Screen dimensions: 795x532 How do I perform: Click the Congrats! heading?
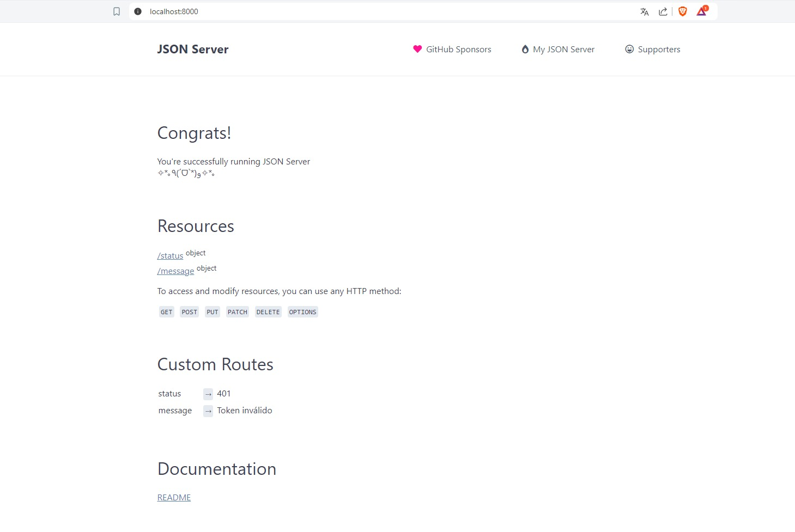pos(194,133)
